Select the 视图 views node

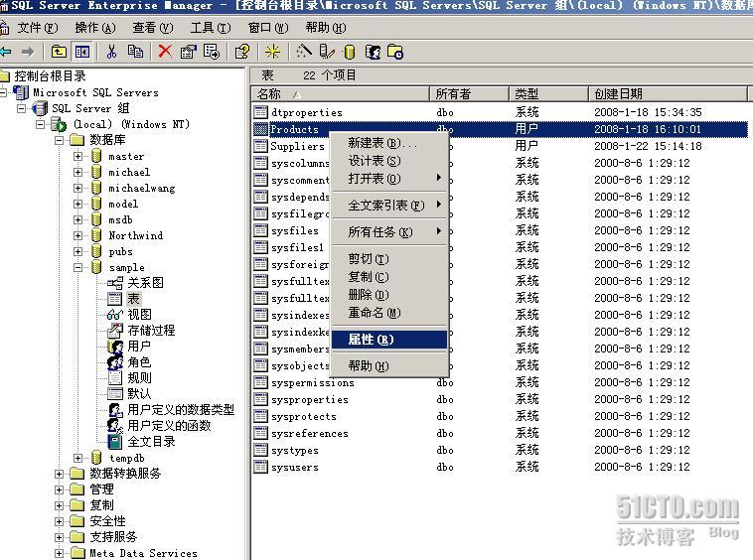click(x=139, y=315)
